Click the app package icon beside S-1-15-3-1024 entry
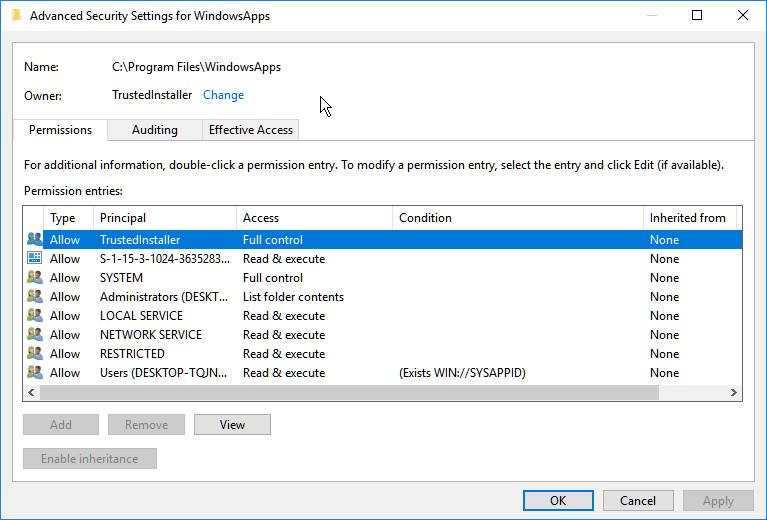Viewport: 767px width, 520px height. click(34, 258)
